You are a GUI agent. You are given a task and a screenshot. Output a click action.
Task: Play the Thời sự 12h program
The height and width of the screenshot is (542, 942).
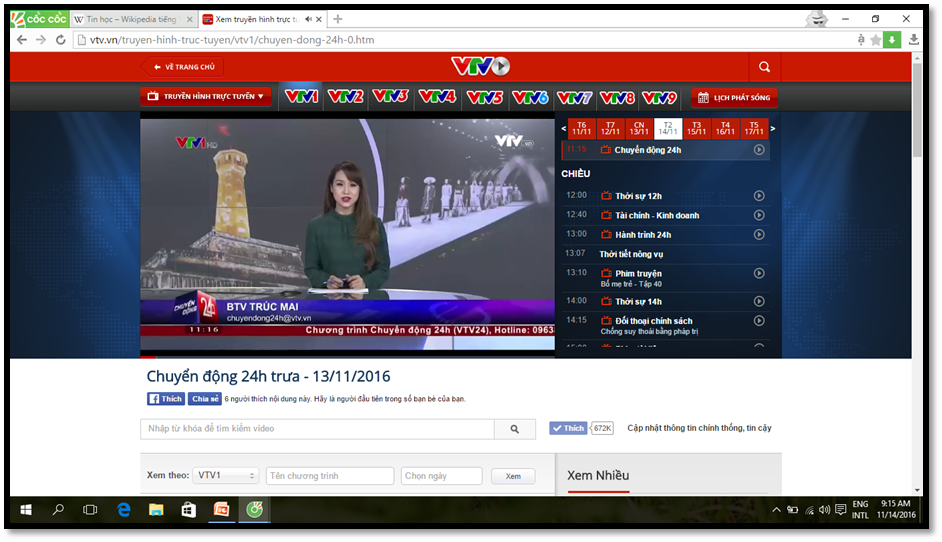click(x=759, y=196)
